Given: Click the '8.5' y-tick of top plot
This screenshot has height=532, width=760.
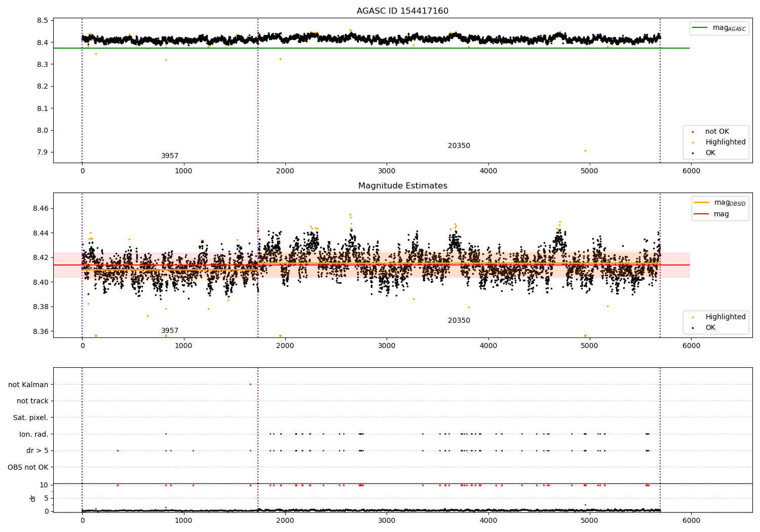Looking at the screenshot, I should (43, 20).
